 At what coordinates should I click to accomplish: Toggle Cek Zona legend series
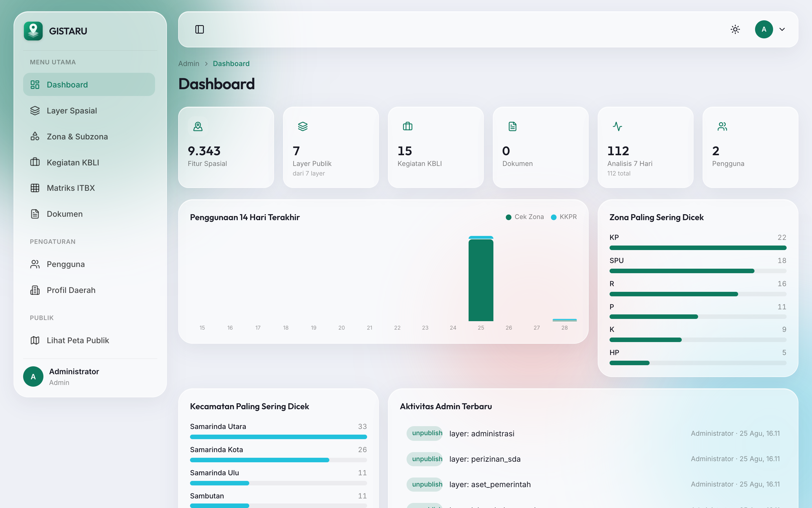point(525,217)
